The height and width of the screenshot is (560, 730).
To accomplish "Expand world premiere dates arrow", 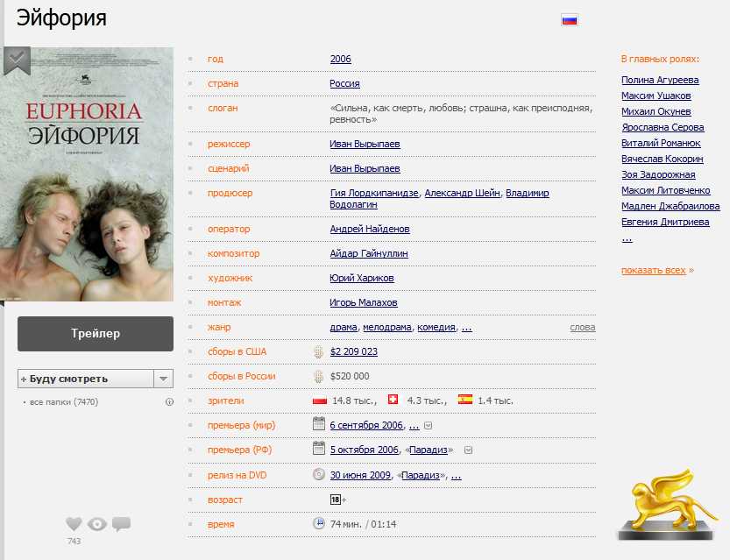I will pos(429,425).
